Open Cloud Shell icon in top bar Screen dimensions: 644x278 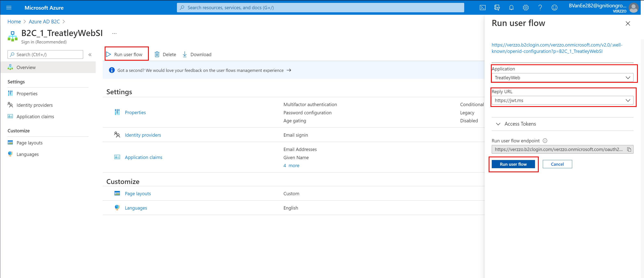(x=482, y=8)
